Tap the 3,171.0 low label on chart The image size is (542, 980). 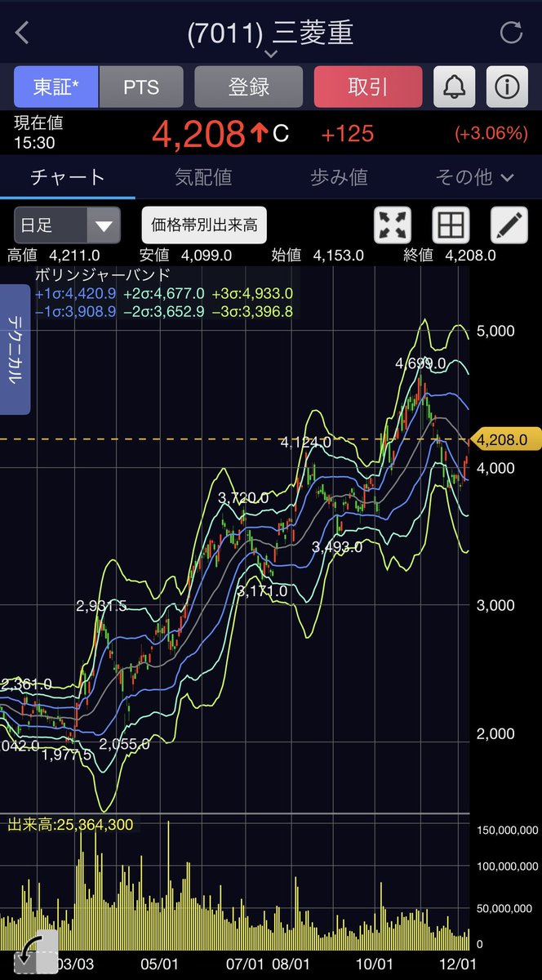coord(263,590)
